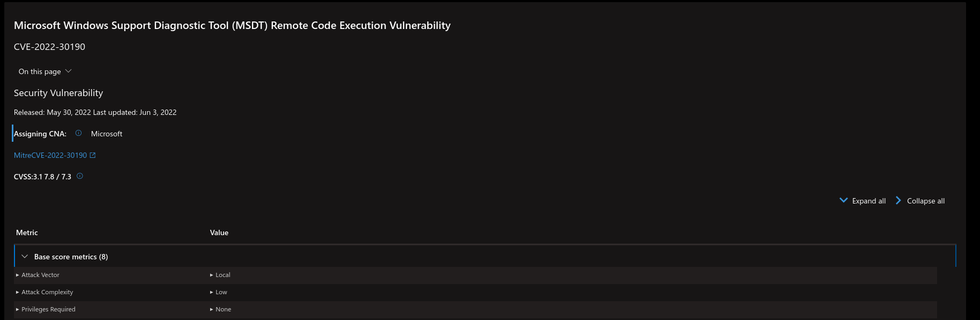Screen dimensions: 980x320
Task: Click the downward chevron icon next to Expand all
Action: coord(843,200)
